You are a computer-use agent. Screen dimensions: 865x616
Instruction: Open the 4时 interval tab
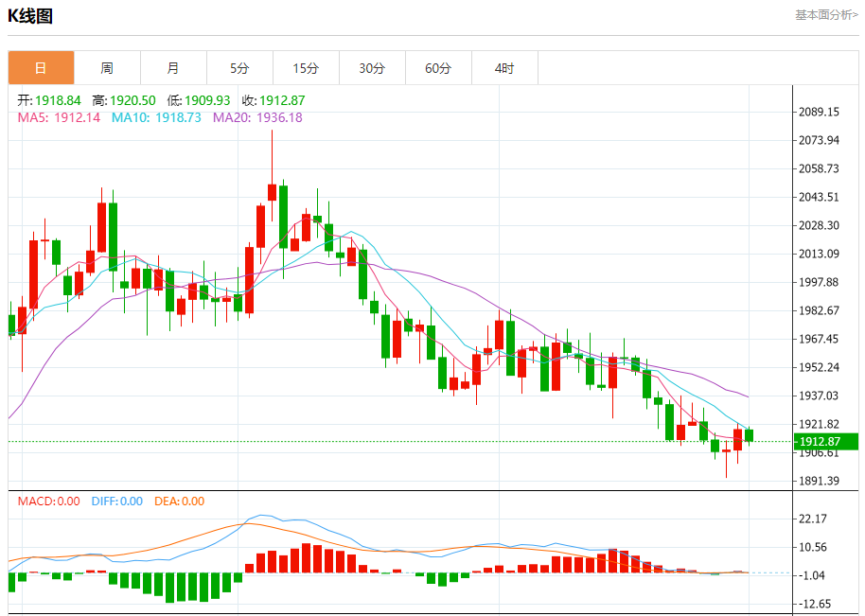pos(504,68)
